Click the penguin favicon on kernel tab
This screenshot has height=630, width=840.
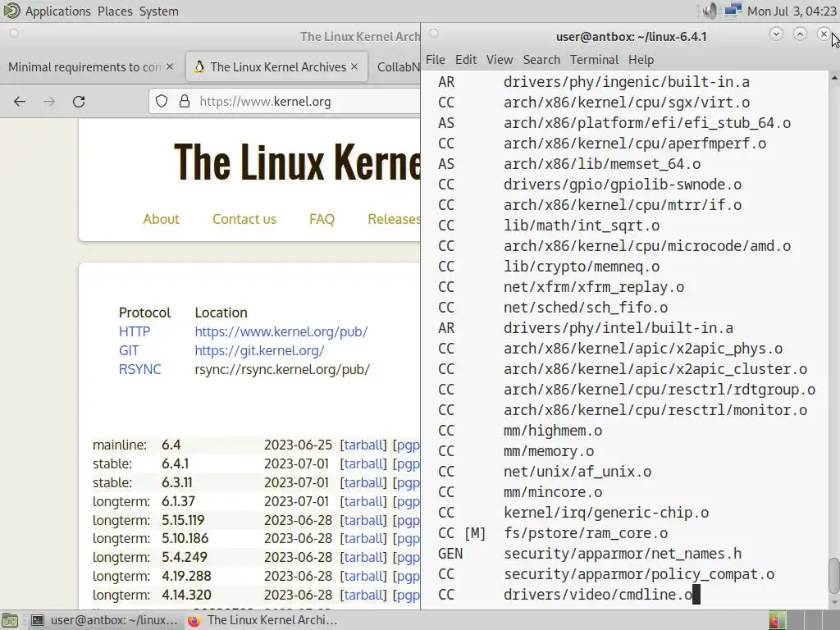199,67
